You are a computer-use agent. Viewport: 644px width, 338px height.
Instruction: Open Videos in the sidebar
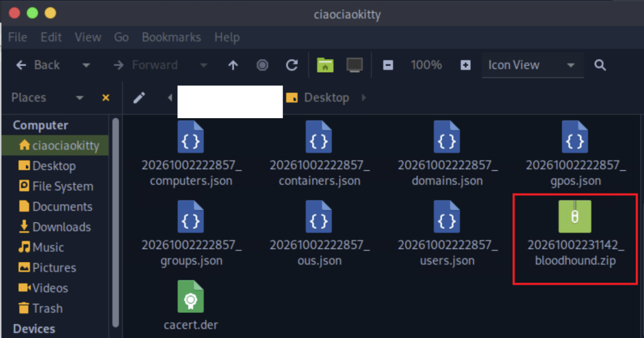pos(55,288)
